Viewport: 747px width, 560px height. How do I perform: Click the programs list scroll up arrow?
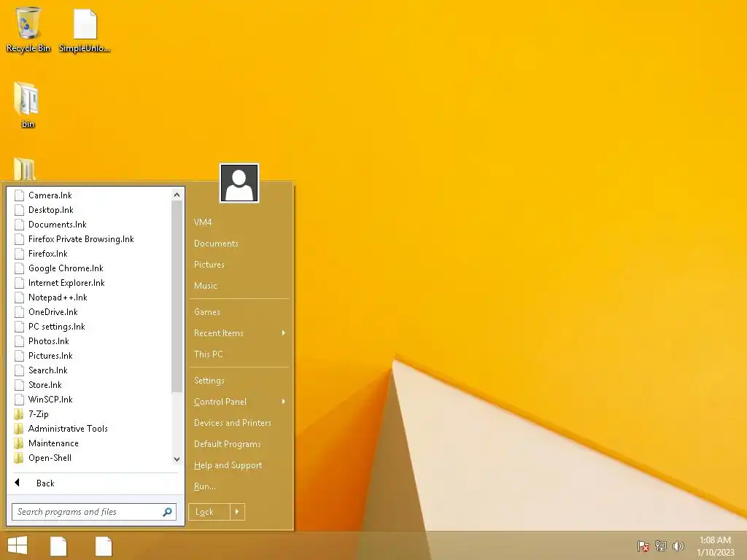pyautogui.click(x=177, y=195)
